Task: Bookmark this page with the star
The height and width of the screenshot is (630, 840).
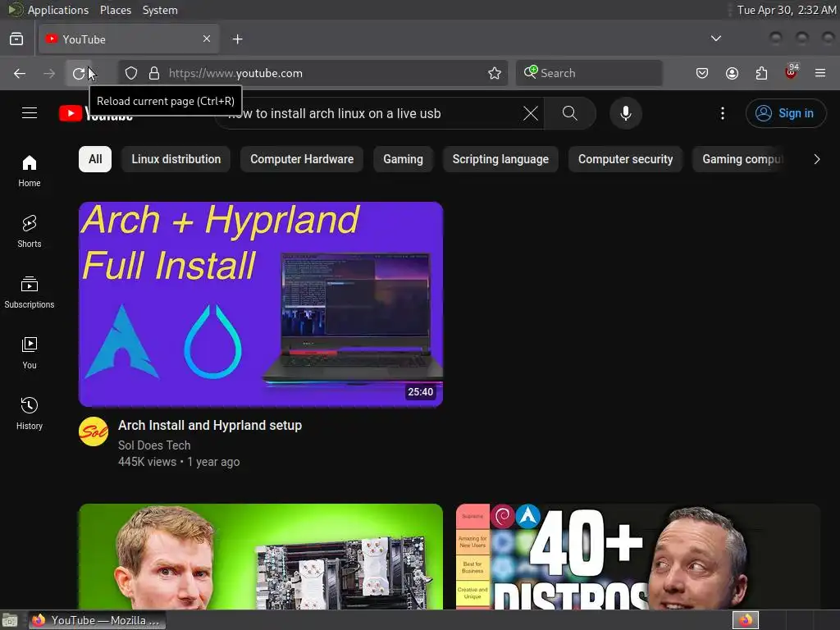Action: click(x=495, y=73)
